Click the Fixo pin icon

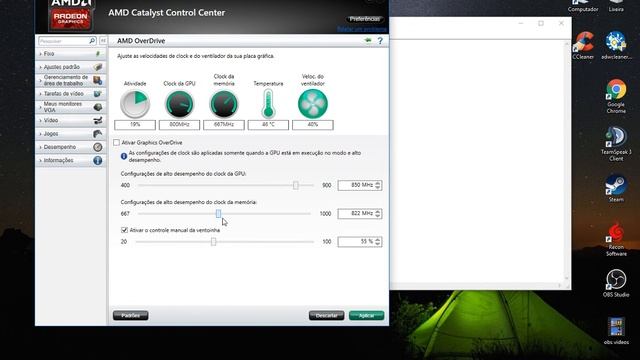pos(98,53)
